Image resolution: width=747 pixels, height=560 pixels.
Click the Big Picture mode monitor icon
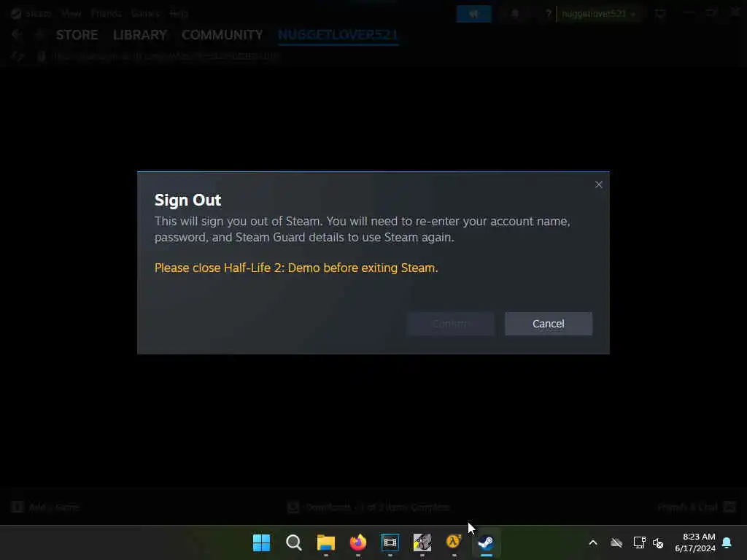(659, 14)
